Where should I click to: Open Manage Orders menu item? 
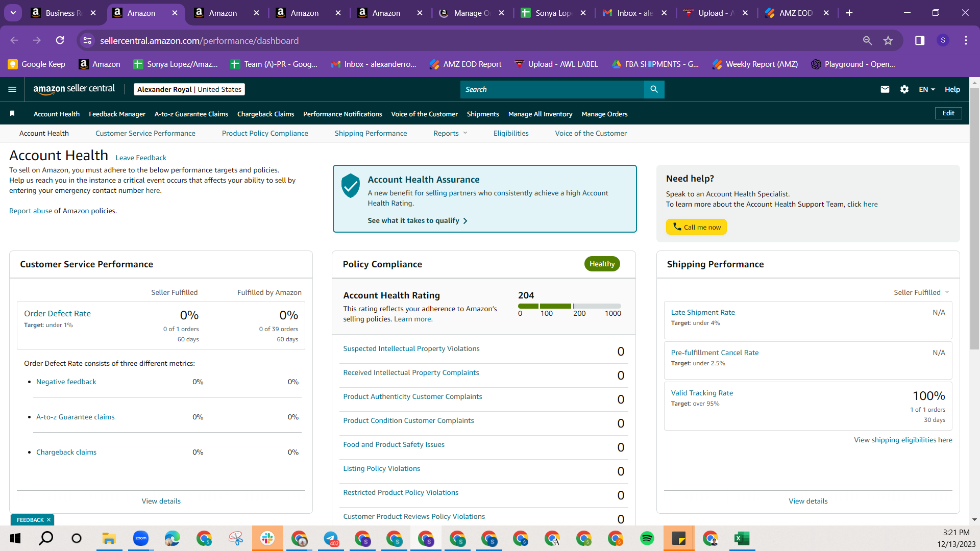click(x=604, y=114)
